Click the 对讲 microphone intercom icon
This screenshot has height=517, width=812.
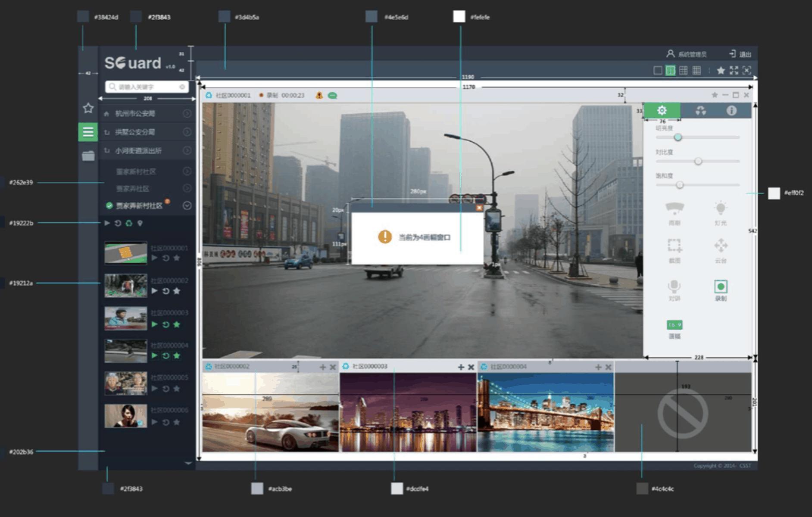point(674,286)
